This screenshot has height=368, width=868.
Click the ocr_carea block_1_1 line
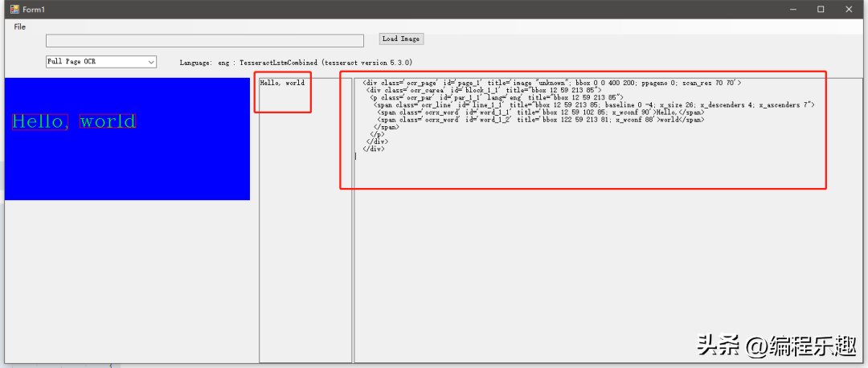(489, 90)
